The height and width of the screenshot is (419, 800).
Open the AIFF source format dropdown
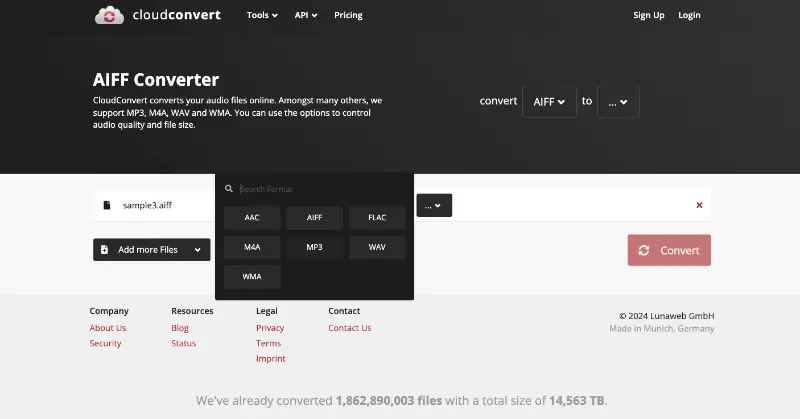click(x=549, y=102)
